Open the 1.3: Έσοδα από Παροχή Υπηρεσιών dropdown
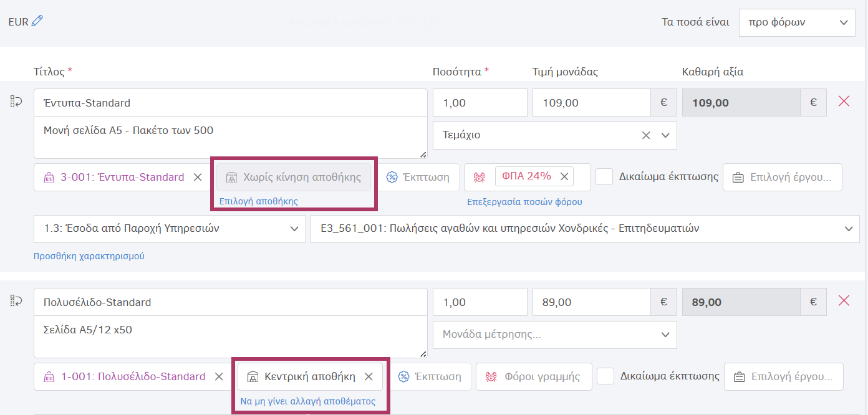Screen dimensions: 868x415 tap(170, 229)
